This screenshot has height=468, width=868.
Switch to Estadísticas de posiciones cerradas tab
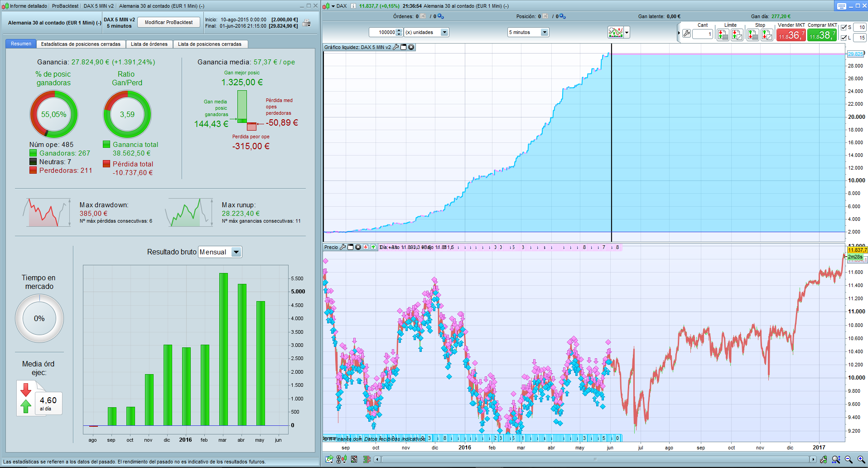pyautogui.click(x=81, y=44)
